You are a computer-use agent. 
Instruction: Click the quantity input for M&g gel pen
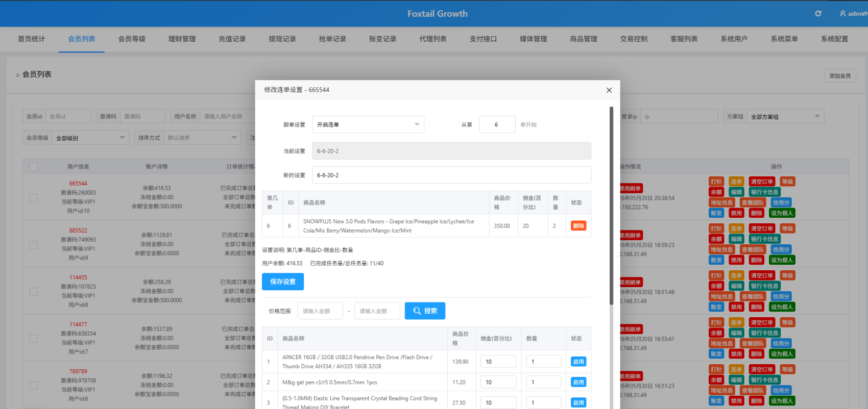click(544, 382)
